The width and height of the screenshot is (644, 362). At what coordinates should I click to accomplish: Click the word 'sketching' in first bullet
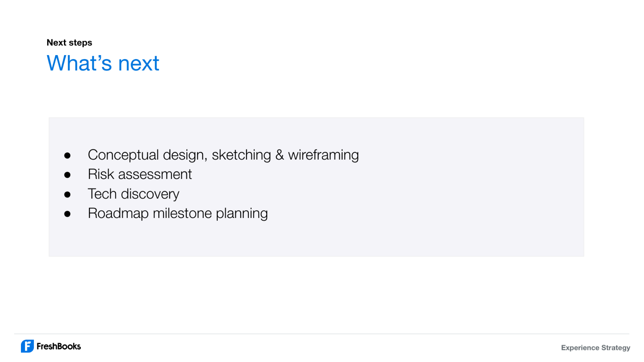click(x=241, y=155)
